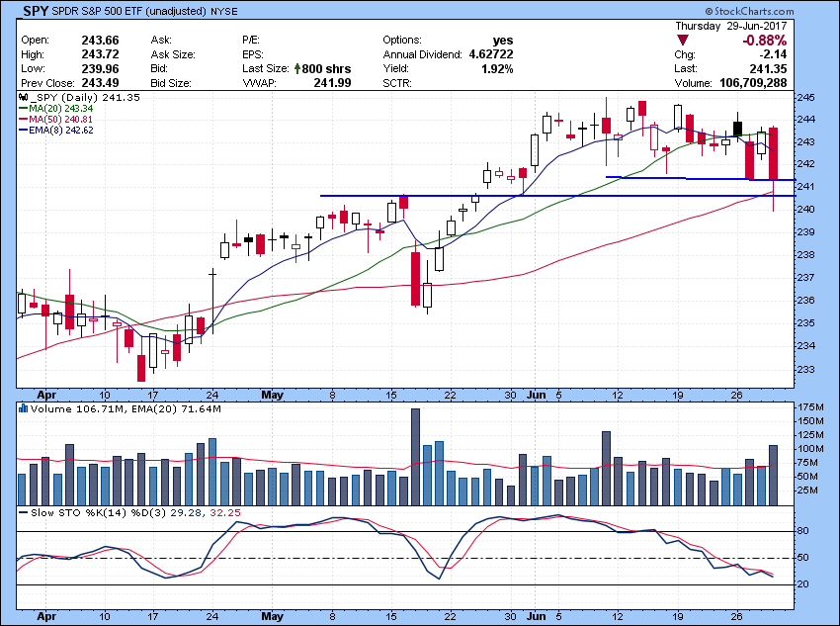Click the dark line marker before Slow STO
Viewport: 840px width, 626px height.
(23, 513)
